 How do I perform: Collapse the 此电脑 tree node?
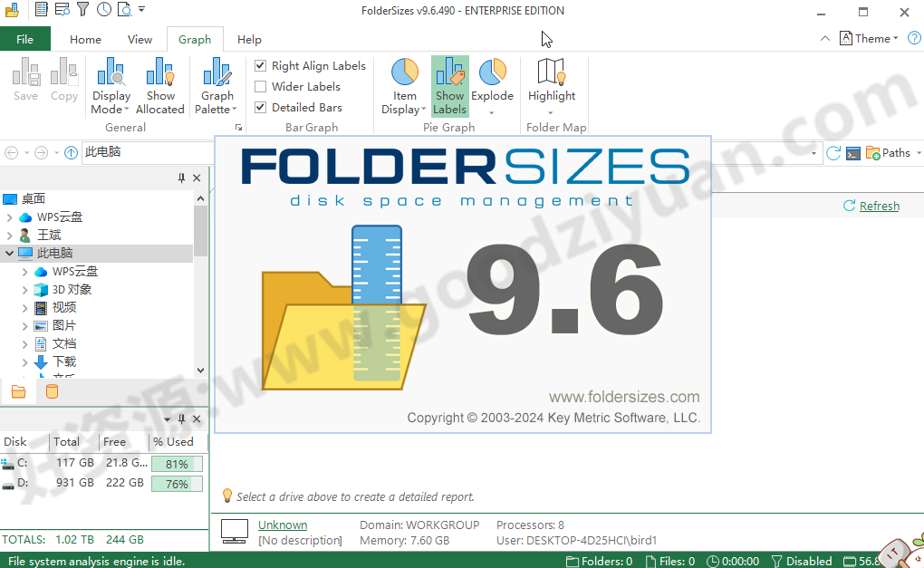coord(8,253)
